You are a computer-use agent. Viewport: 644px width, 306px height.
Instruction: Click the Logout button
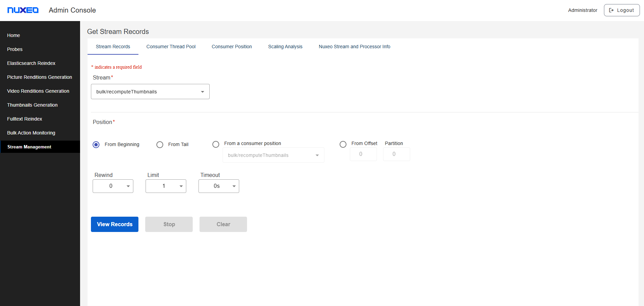point(621,10)
